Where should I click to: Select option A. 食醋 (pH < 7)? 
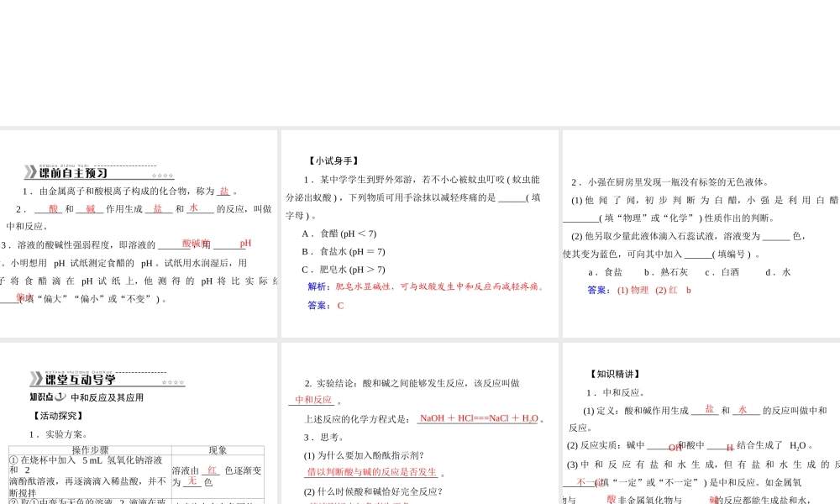[339, 234]
